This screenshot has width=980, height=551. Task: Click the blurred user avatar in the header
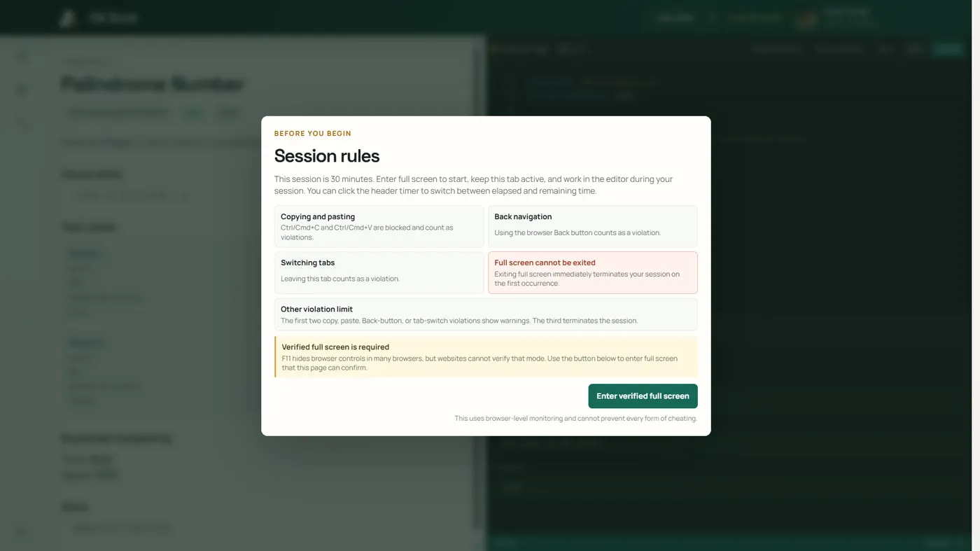tap(806, 18)
